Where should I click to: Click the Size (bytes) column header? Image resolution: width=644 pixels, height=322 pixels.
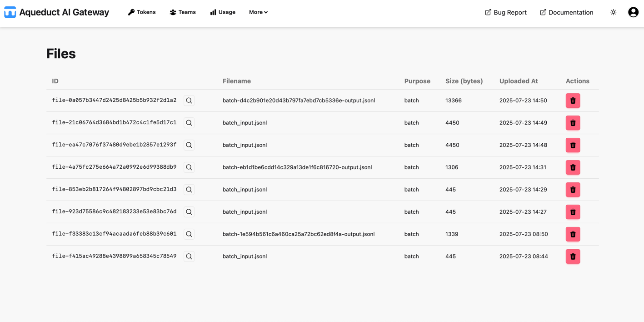464,81
